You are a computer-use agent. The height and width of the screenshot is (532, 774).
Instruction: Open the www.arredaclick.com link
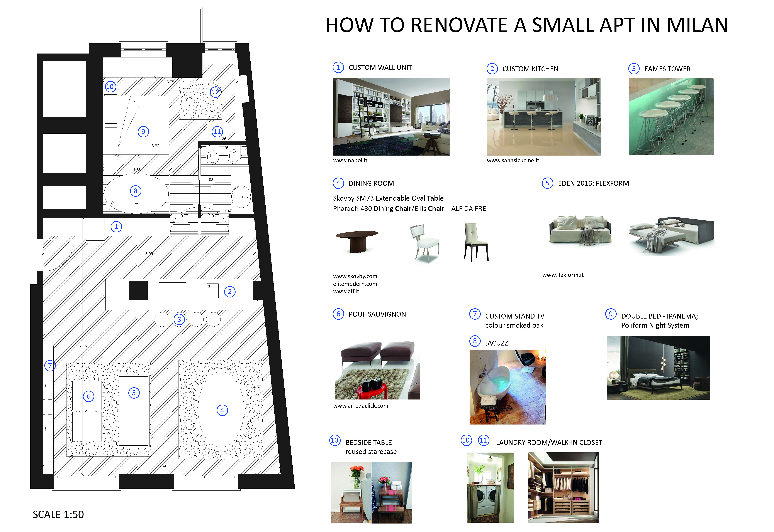[x=361, y=406]
